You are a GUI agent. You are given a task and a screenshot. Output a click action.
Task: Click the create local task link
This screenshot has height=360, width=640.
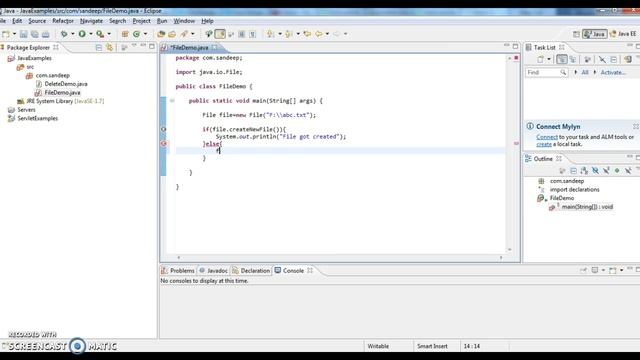pos(544,144)
